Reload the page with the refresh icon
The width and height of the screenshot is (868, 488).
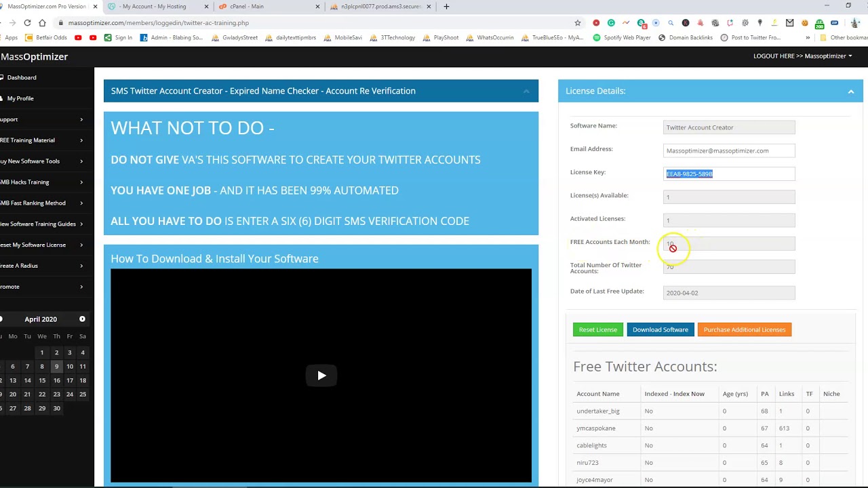[27, 22]
